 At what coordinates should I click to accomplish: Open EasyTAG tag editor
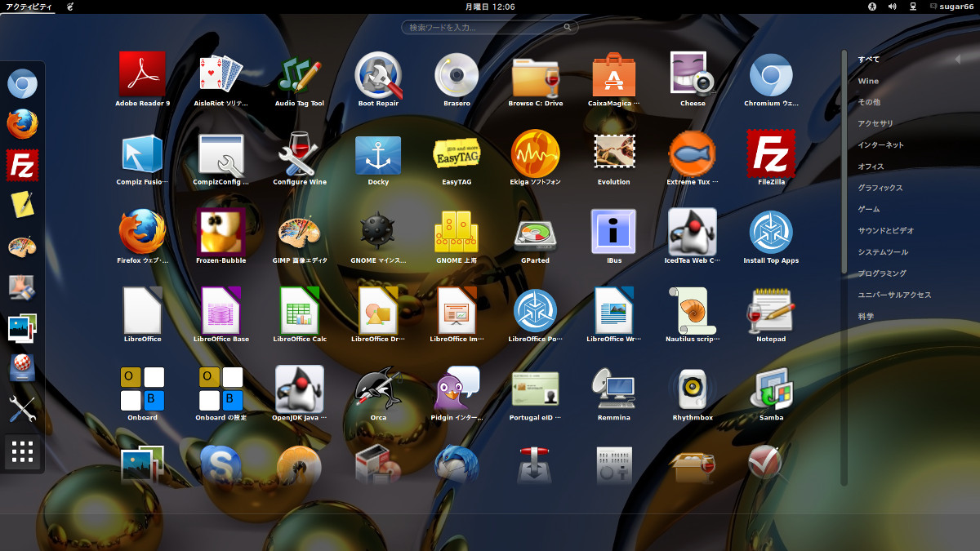pos(457,153)
